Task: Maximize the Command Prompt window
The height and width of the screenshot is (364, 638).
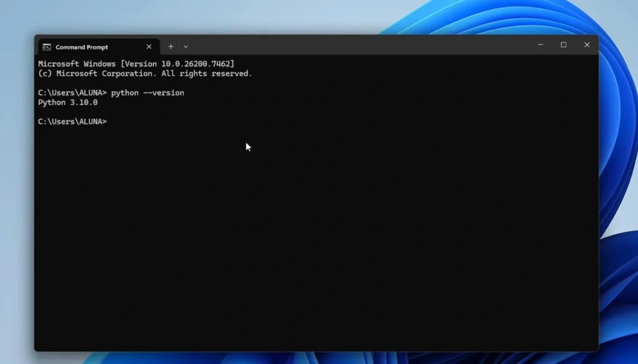Action: [x=563, y=45]
